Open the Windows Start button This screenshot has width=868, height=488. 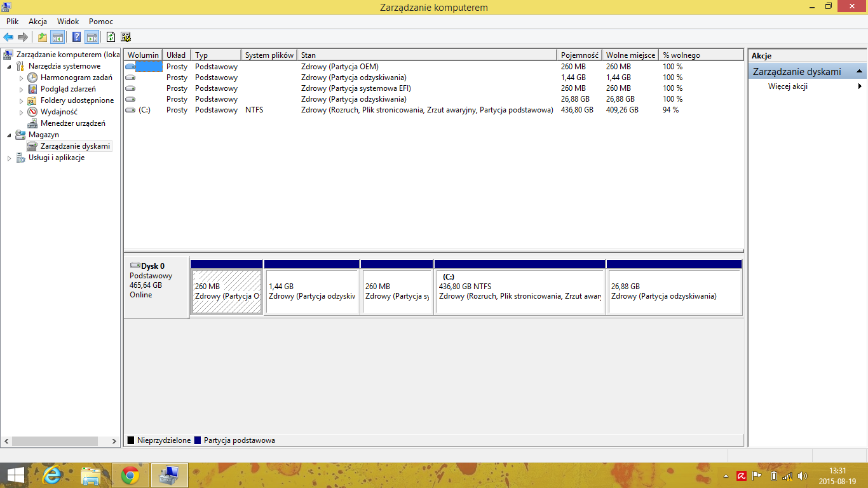click(x=15, y=475)
